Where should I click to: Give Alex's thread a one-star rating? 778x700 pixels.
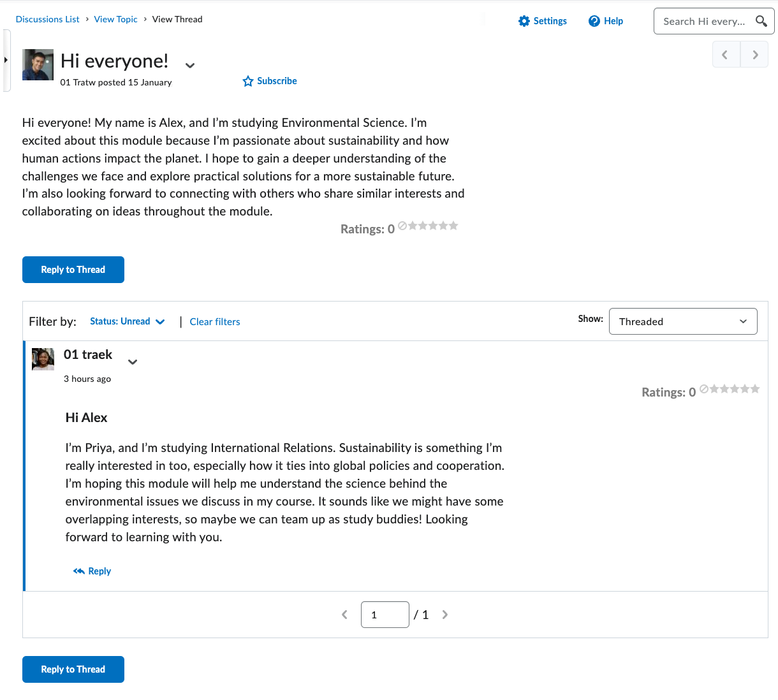pyautogui.click(x=413, y=225)
